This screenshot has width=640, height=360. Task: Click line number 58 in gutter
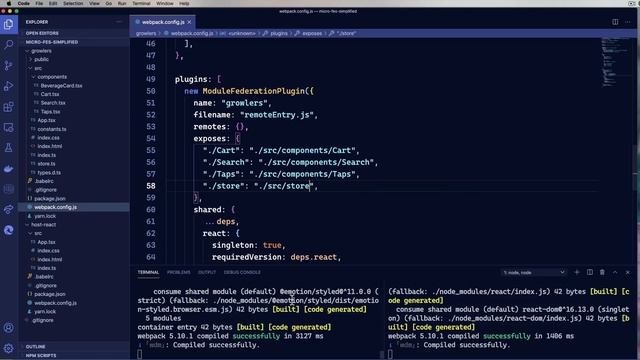point(151,186)
